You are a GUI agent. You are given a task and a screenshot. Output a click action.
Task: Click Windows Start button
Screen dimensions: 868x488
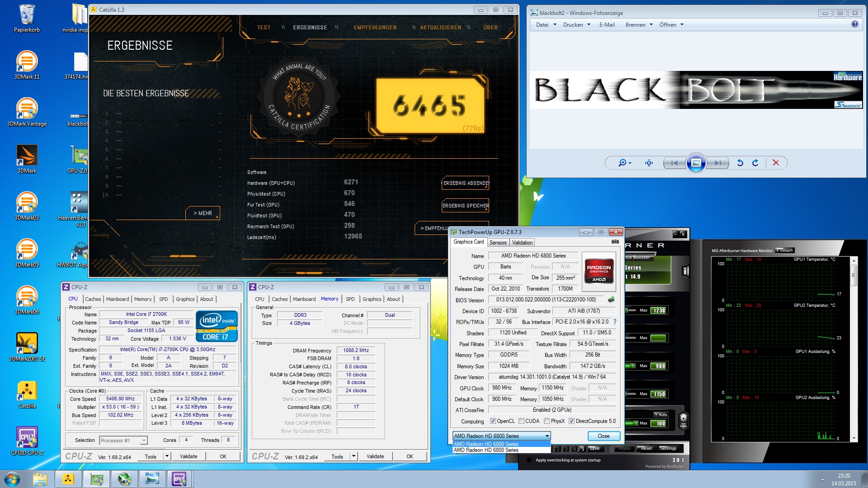[x=12, y=479]
